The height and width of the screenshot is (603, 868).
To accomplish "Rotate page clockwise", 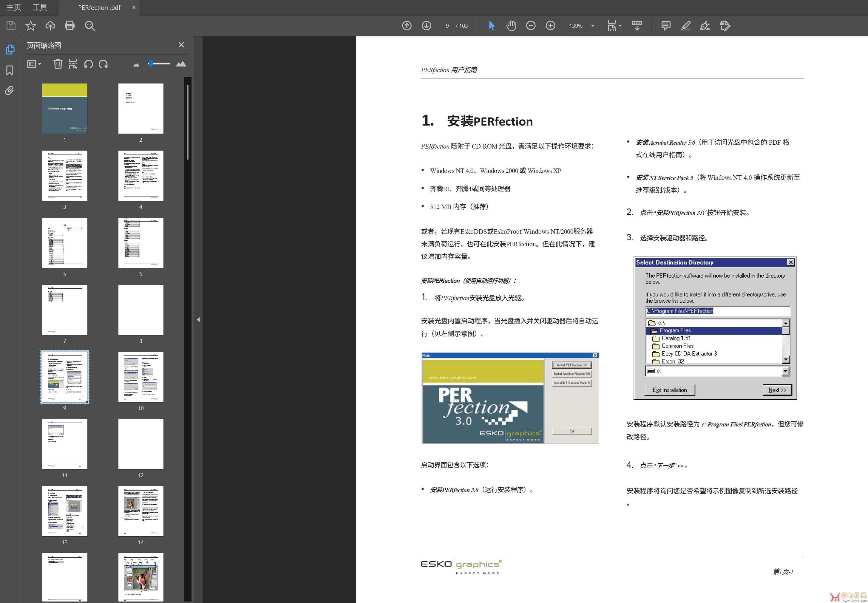I will (x=103, y=64).
